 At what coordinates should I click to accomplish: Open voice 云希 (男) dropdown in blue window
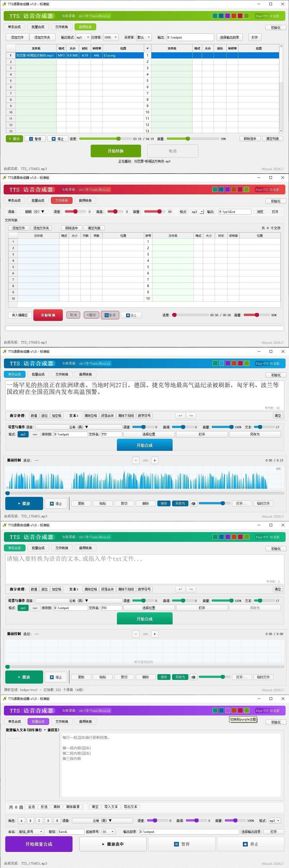[78, 427]
